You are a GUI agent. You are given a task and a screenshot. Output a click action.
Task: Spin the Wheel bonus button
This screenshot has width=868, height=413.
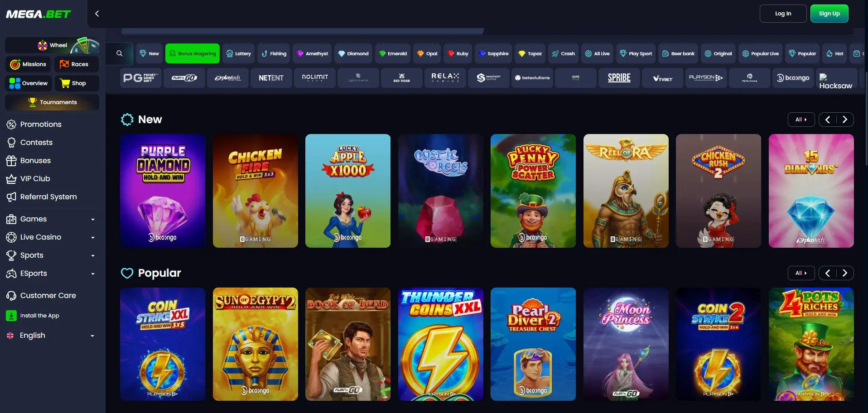click(x=52, y=45)
